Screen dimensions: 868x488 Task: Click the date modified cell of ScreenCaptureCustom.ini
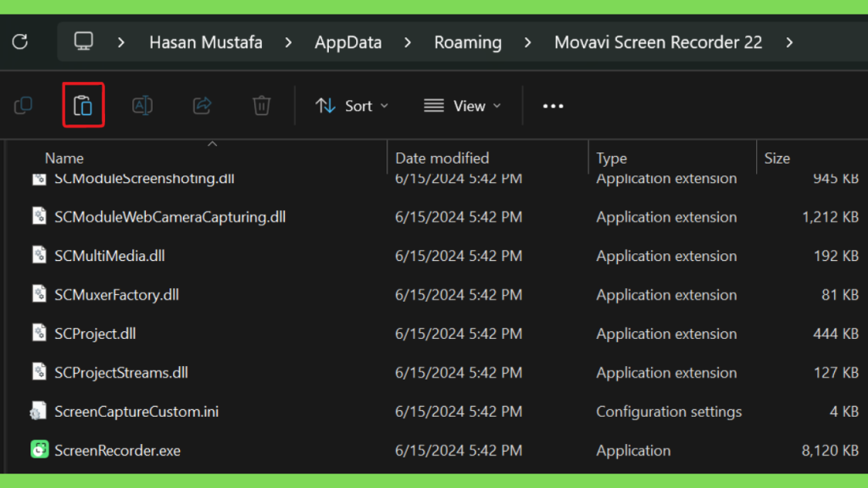tap(459, 412)
